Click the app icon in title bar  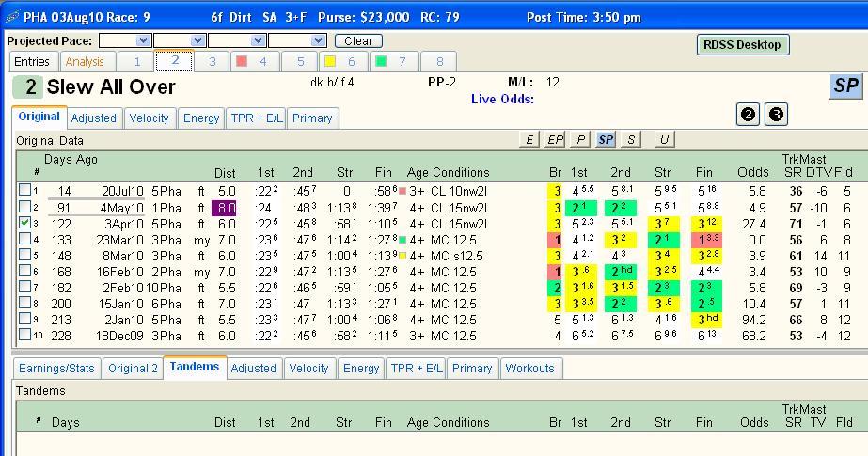pyautogui.click(x=12, y=17)
